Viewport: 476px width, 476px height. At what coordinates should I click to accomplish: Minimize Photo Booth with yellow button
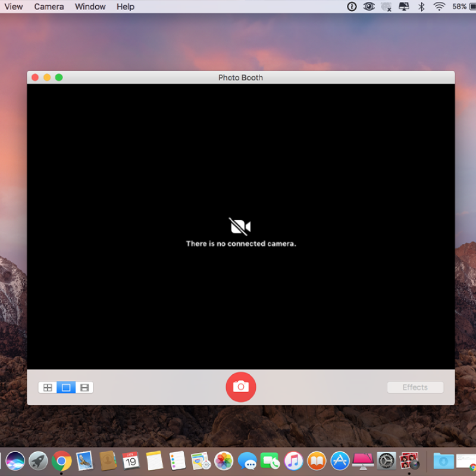tap(47, 77)
